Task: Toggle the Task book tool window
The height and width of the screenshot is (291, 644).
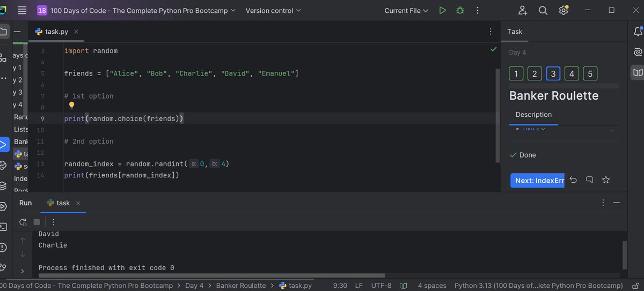Action: [x=638, y=72]
